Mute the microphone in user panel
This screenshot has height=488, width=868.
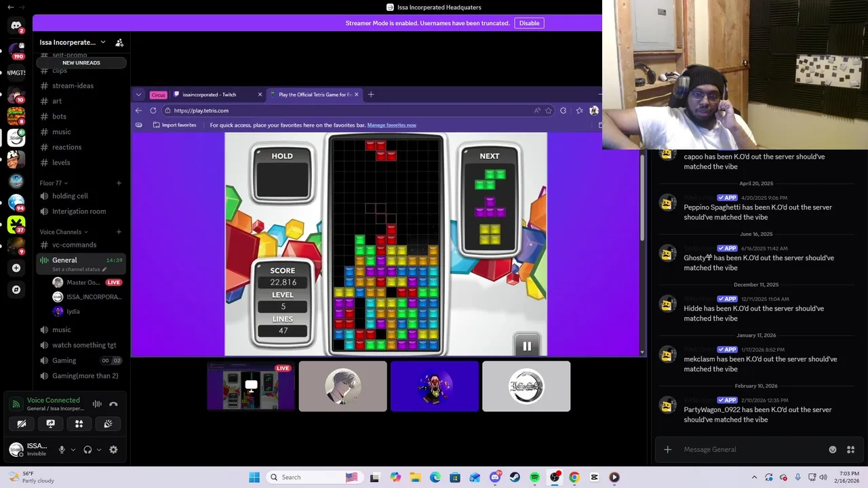tap(62, 449)
